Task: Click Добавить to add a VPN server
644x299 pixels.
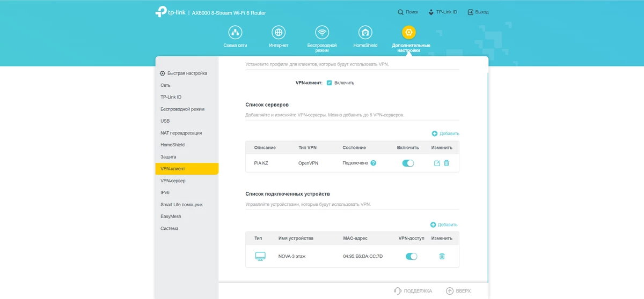Action: 445,133
